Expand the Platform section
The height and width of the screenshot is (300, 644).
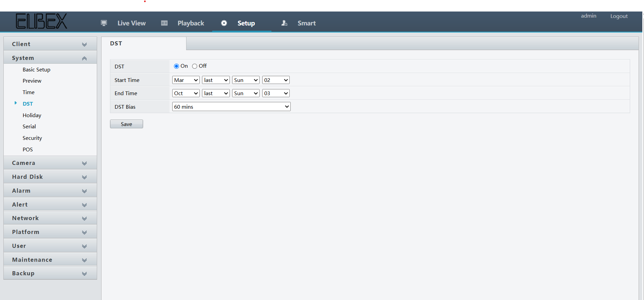coord(50,232)
